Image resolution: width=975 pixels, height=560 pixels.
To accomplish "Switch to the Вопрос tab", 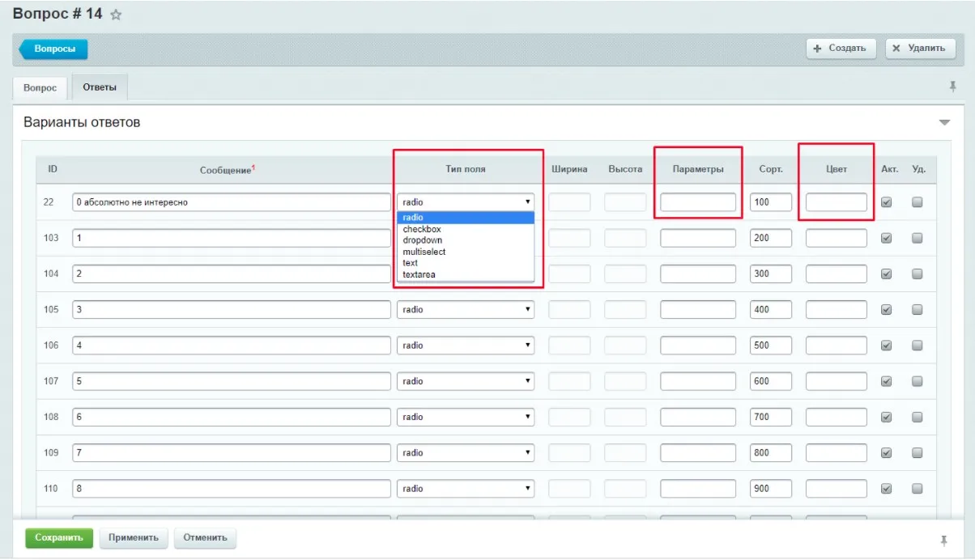I will 40,87.
